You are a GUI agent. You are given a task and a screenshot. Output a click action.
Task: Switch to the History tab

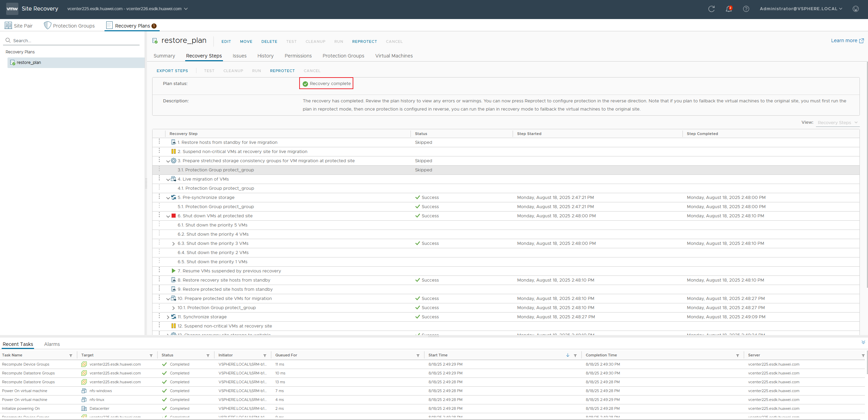266,56
